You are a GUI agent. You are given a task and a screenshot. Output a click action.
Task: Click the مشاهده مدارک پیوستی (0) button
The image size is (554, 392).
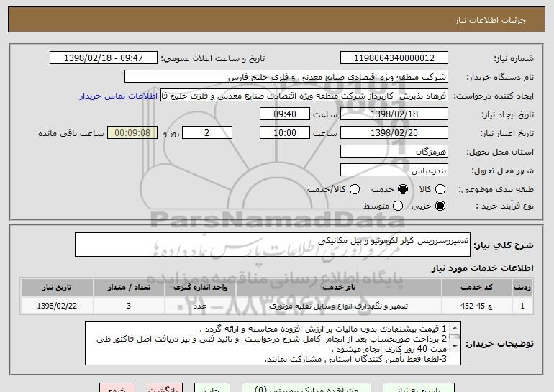306,388
